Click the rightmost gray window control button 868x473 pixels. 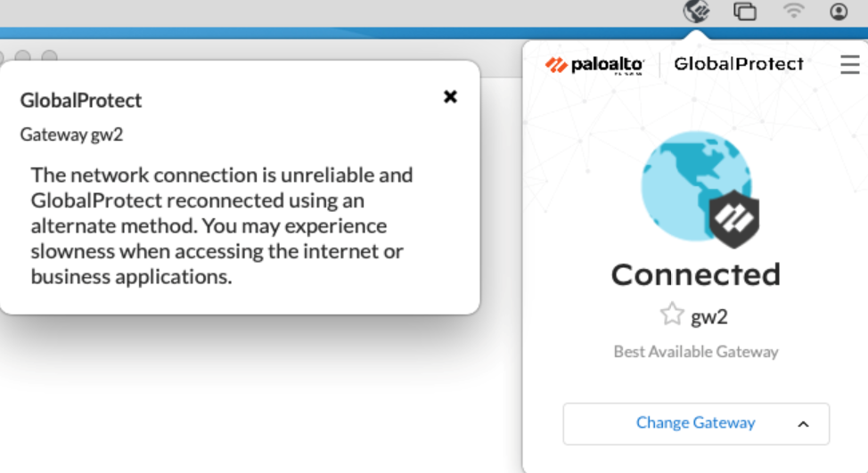[50, 57]
